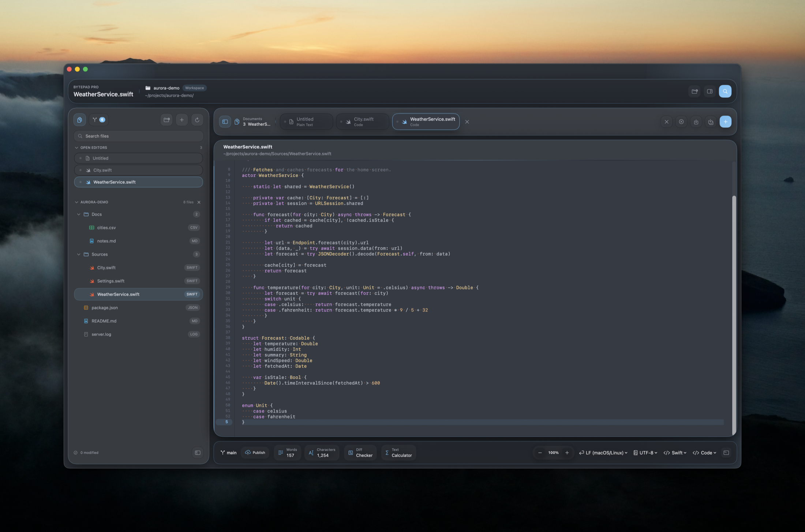Click the main git branch indicator

click(x=228, y=453)
